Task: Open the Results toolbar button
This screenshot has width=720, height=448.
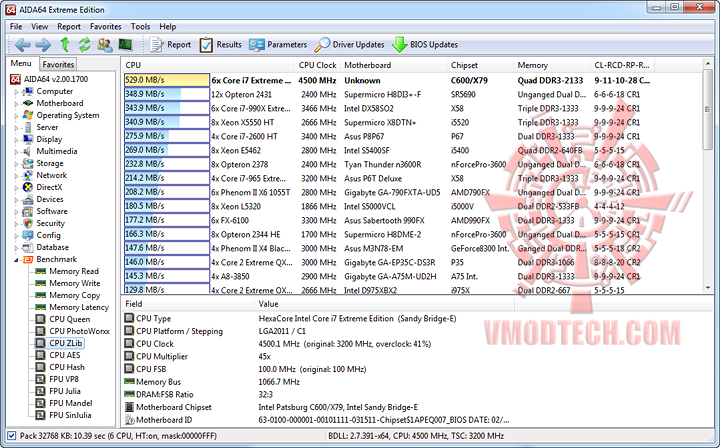Action: click(x=220, y=45)
